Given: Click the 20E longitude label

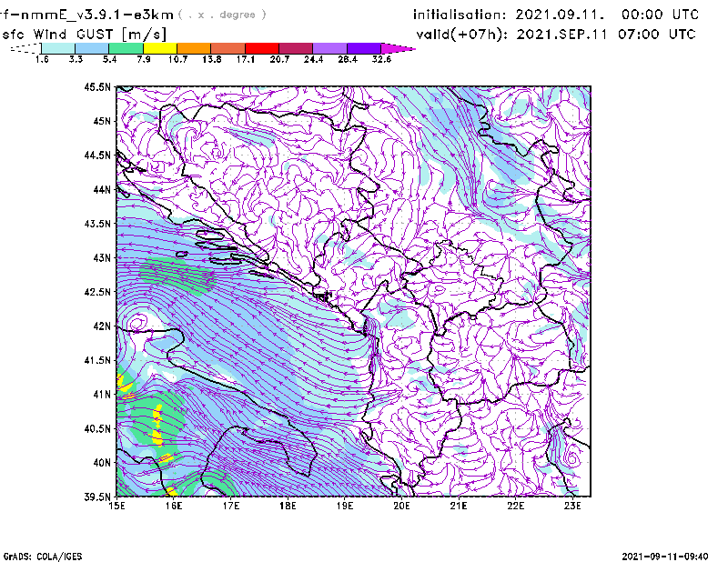Looking at the screenshot, I should (x=401, y=506).
